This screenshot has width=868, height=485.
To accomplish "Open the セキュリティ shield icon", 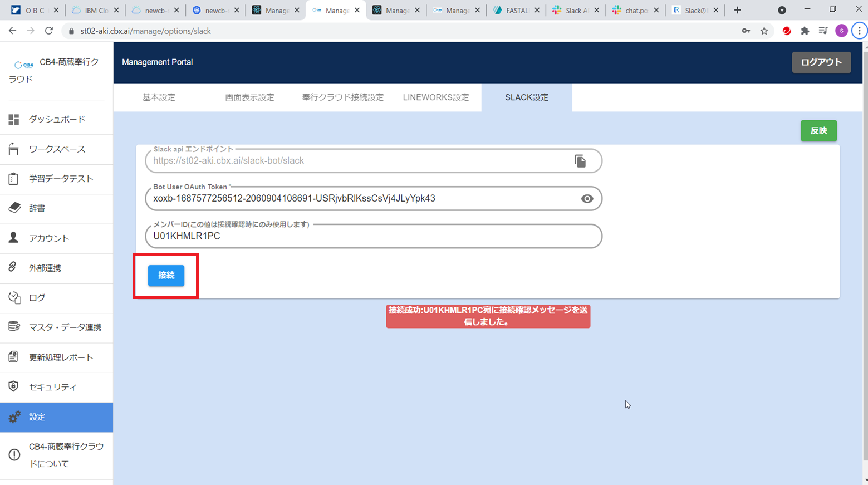I will pos(14,386).
